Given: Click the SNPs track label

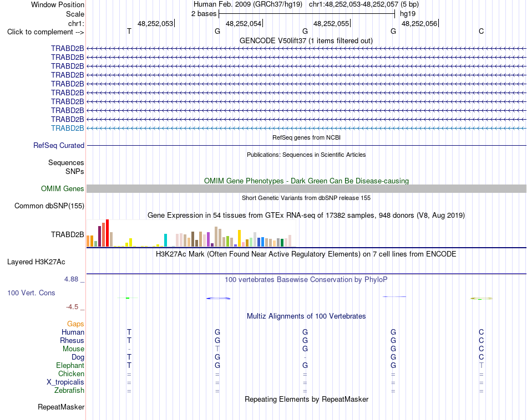Looking at the screenshot, I should pos(75,171).
